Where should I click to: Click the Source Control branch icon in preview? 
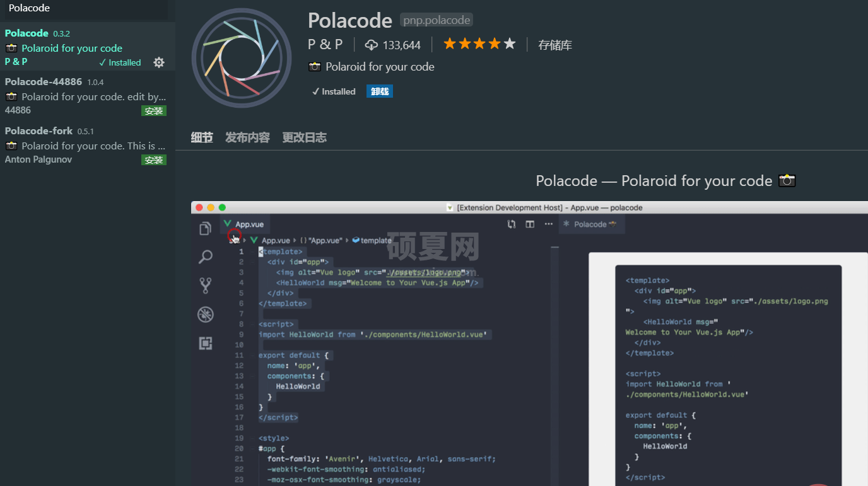tap(205, 286)
